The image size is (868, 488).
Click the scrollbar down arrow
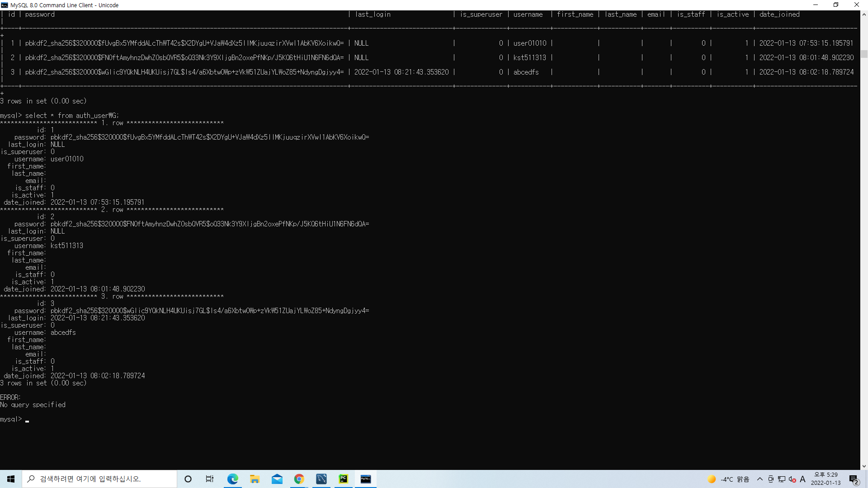pyautogui.click(x=864, y=466)
